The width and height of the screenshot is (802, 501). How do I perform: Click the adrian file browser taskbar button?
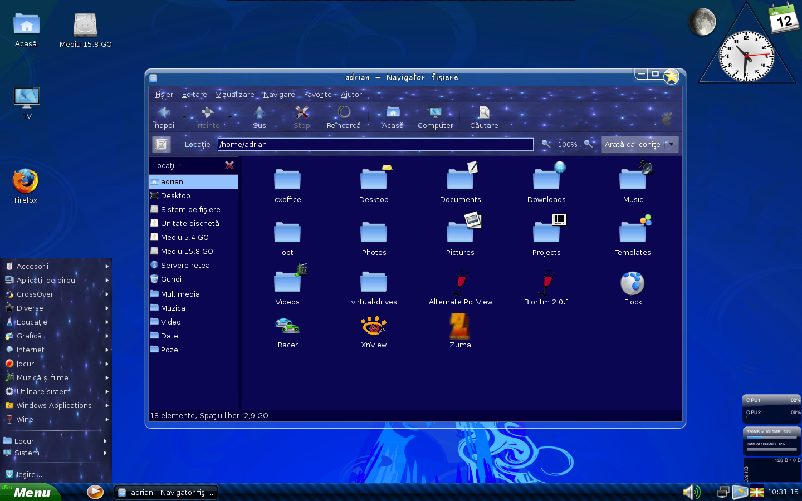(166, 492)
